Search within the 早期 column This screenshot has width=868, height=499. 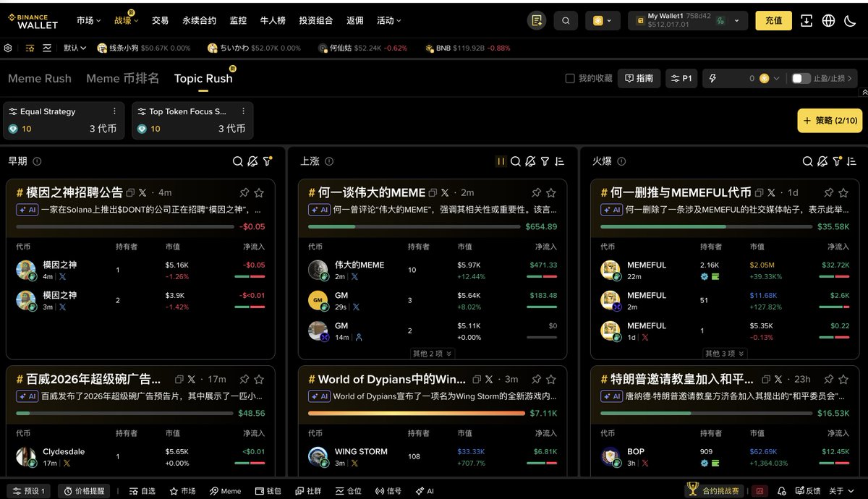[x=237, y=161]
